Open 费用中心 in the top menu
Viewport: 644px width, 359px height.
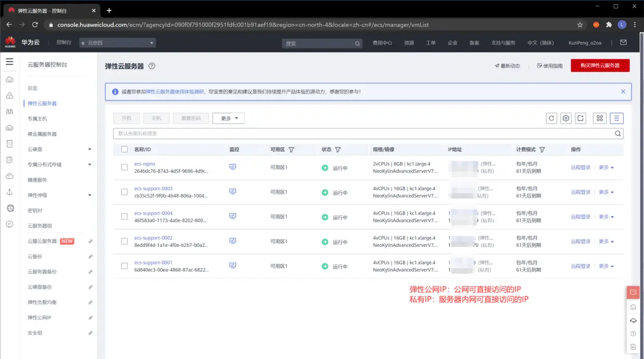point(382,43)
